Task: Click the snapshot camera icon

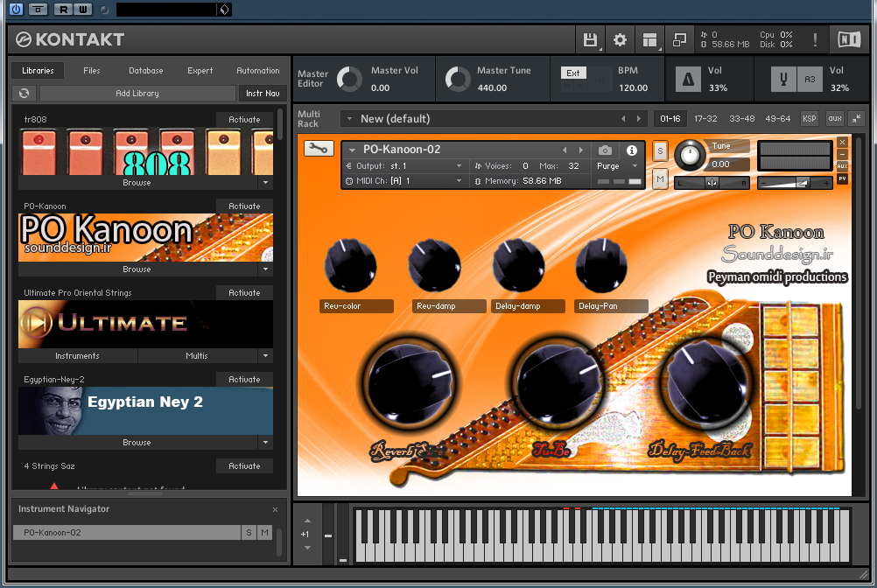Action: click(605, 150)
